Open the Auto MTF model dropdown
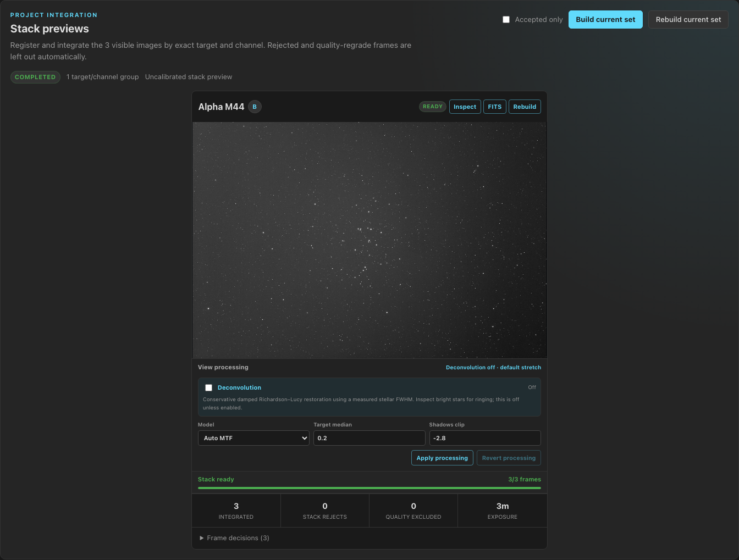The height and width of the screenshot is (560, 739). click(253, 438)
